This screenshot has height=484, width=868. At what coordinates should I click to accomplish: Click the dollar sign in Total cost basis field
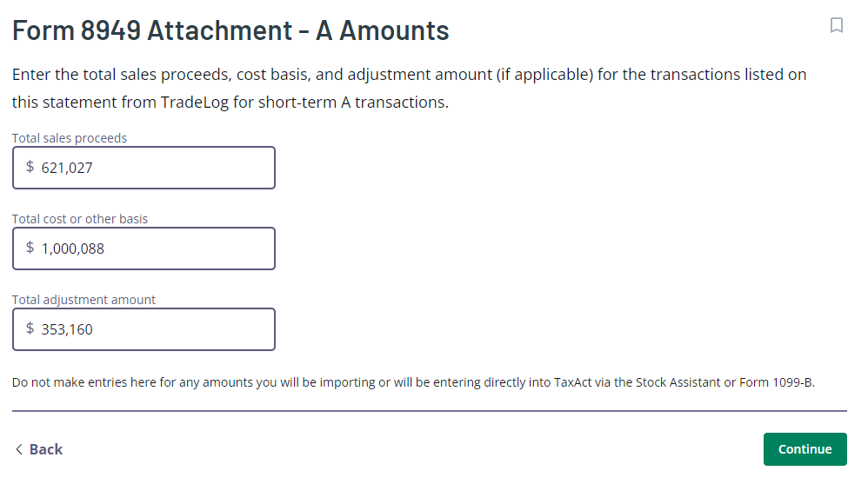pos(30,248)
